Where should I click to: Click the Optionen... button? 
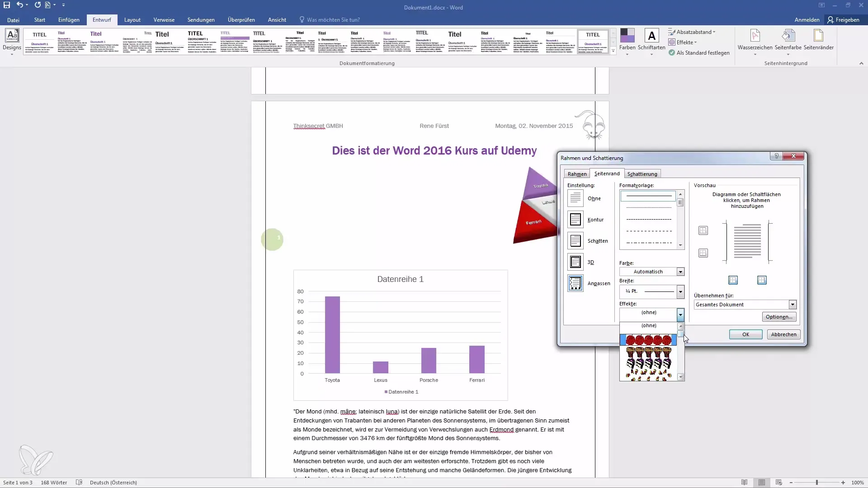click(x=779, y=317)
